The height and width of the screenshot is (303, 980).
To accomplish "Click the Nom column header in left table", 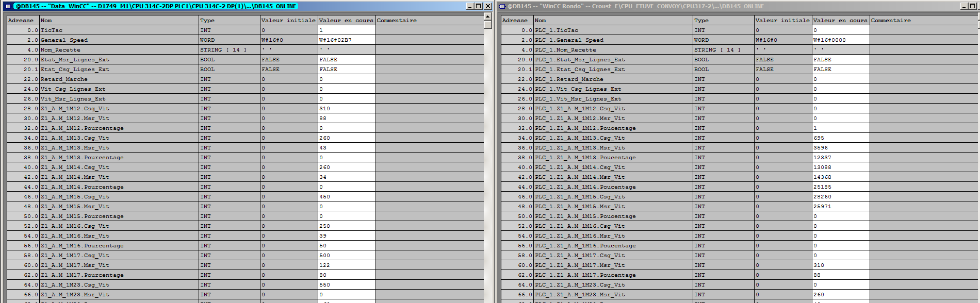I will [119, 21].
